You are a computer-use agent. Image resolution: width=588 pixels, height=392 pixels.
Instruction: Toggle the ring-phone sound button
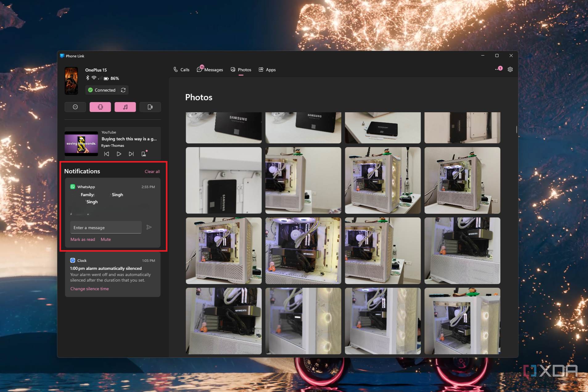pos(150,107)
